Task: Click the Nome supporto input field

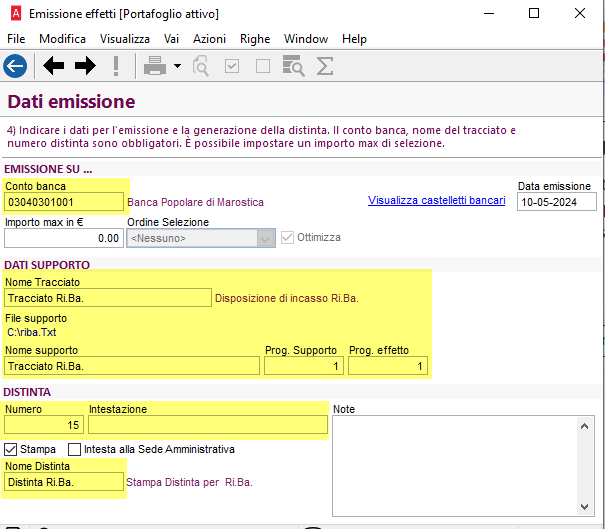Action: (132, 366)
